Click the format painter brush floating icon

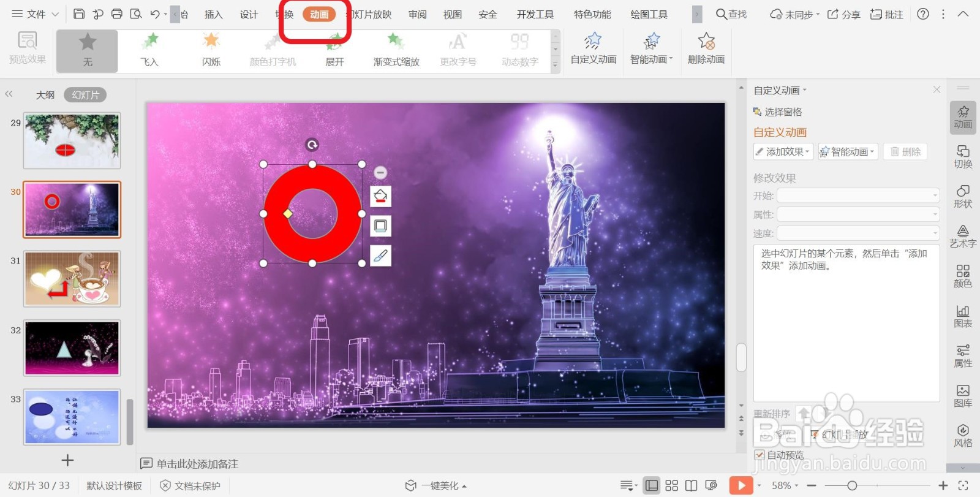[x=380, y=256]
